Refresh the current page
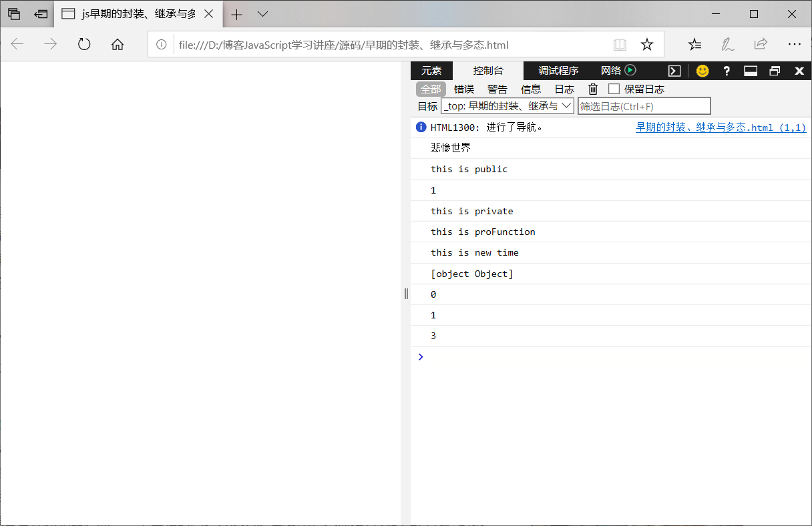This screenshot has width=812, height=526. 84,45
